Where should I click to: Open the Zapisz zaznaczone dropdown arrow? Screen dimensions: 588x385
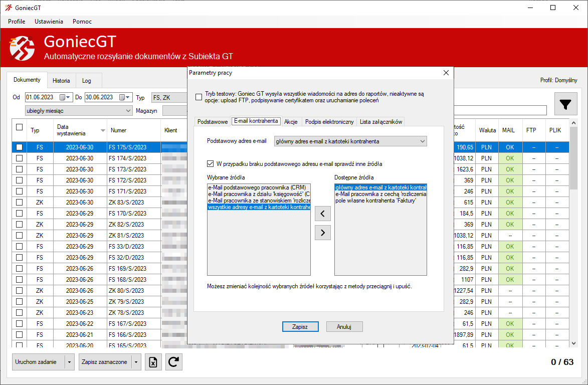coord(136,362)
